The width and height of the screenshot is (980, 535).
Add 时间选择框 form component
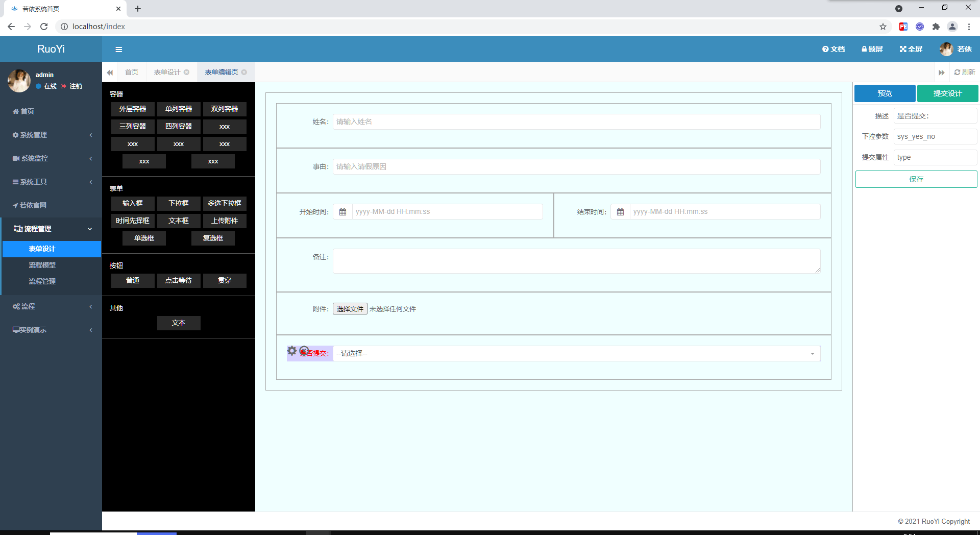pos(133,221)
